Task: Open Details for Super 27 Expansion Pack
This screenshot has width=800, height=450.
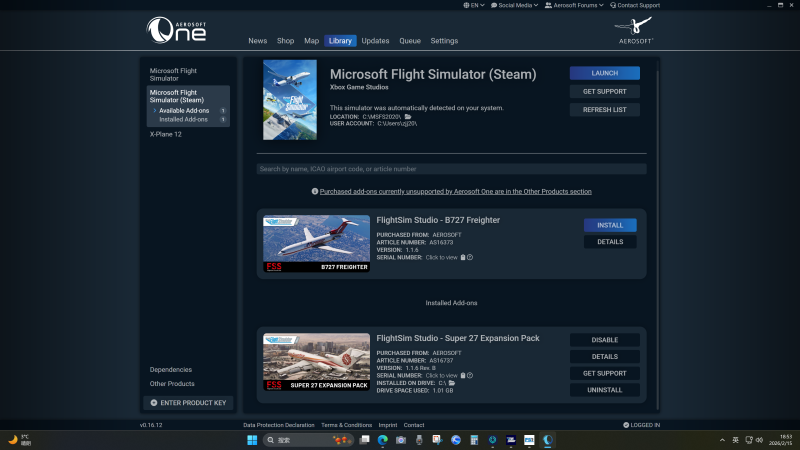Action: coord(605,357)
